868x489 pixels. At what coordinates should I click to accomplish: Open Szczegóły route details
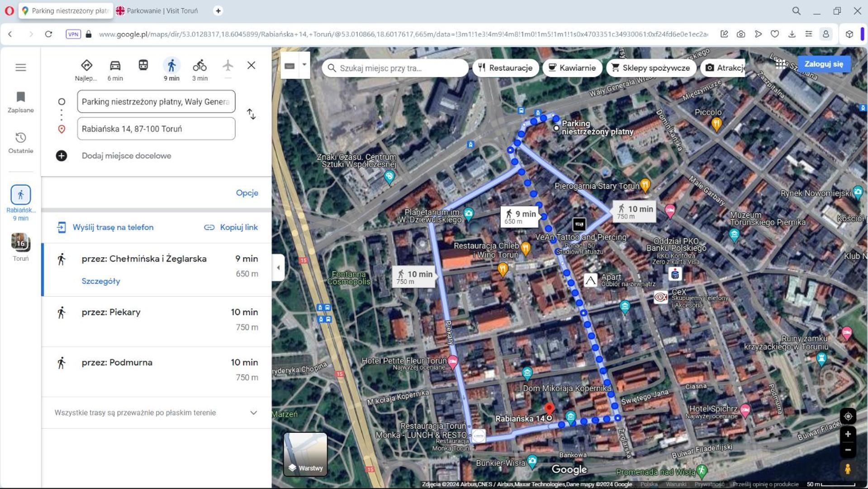click(101, 281)
